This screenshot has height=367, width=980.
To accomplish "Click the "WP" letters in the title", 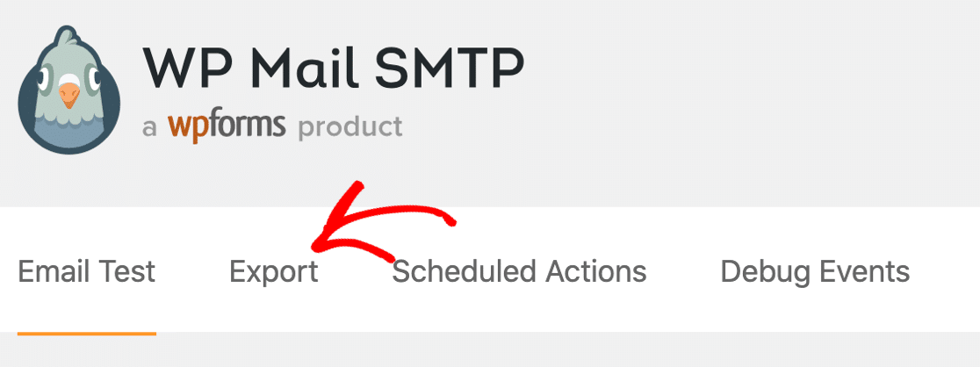I will point(191,66).
